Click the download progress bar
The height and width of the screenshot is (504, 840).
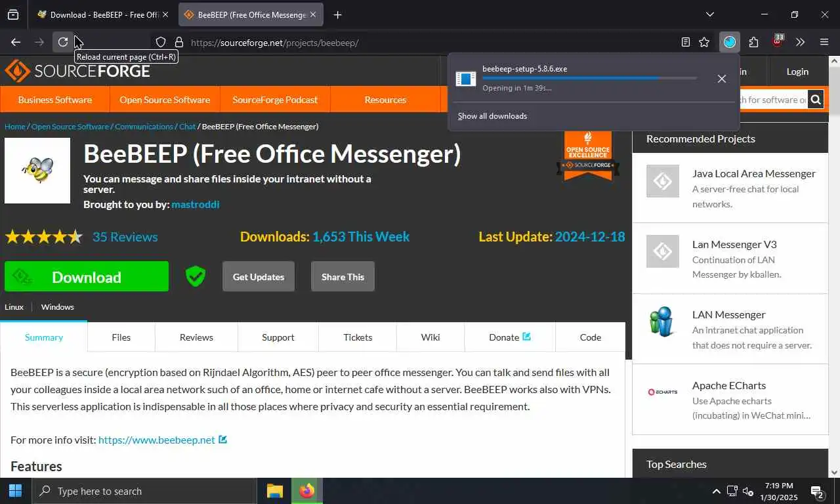(x=589, y=78)
